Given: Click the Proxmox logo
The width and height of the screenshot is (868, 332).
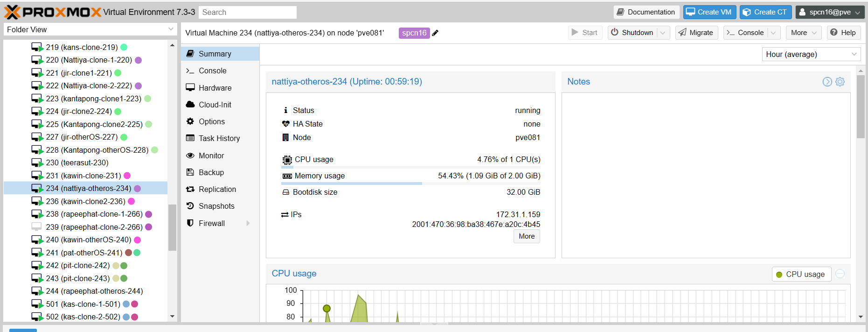Looking at the screenshot, I should point(53,12).
